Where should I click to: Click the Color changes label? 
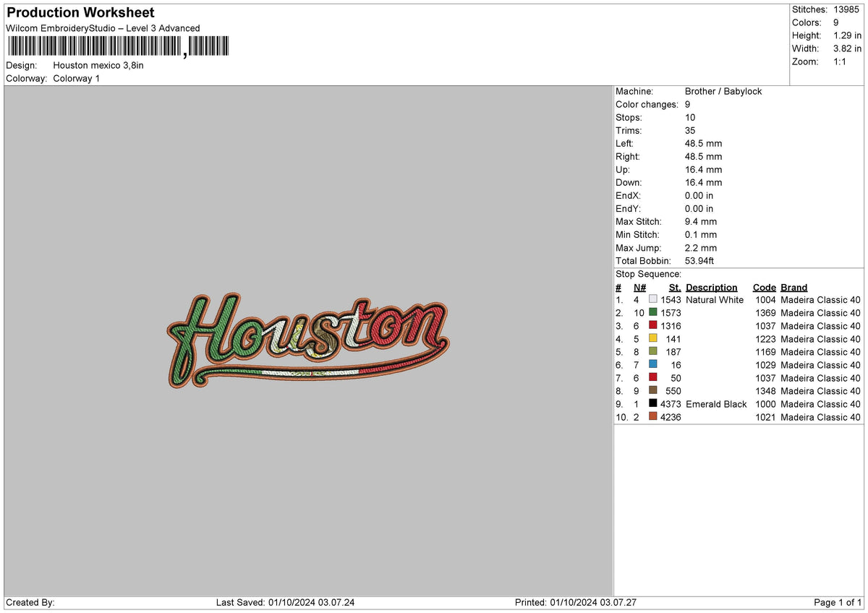pos(647,104)
